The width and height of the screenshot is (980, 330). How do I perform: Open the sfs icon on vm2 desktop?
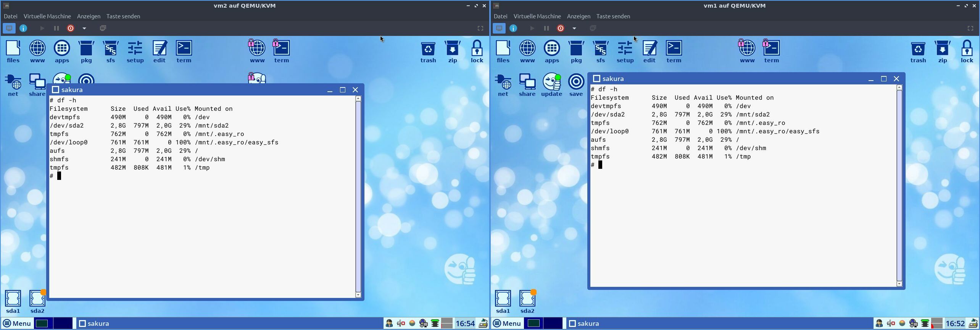(110, 52)
